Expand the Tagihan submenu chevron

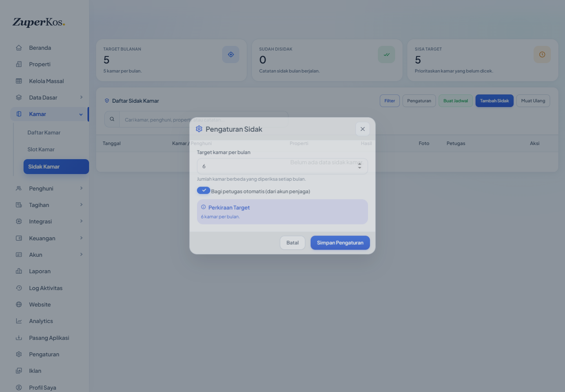81,205
